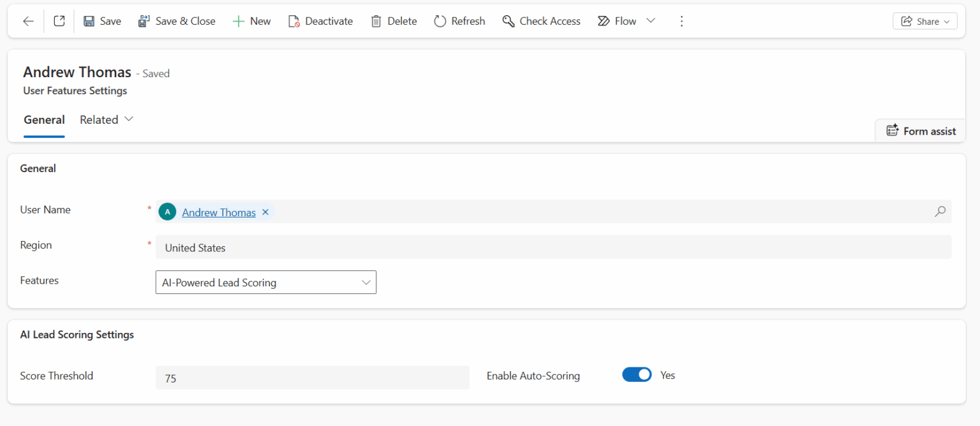Open Check Access
This screenshot has width=980, height=426.
tap(541, 21)
